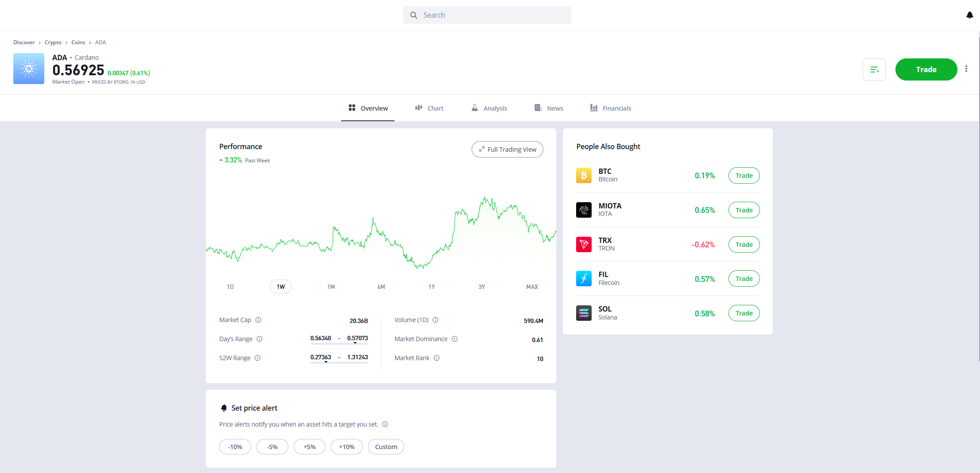
Task: Switch to the Overview tab
Action: click(x=368, y=108)
